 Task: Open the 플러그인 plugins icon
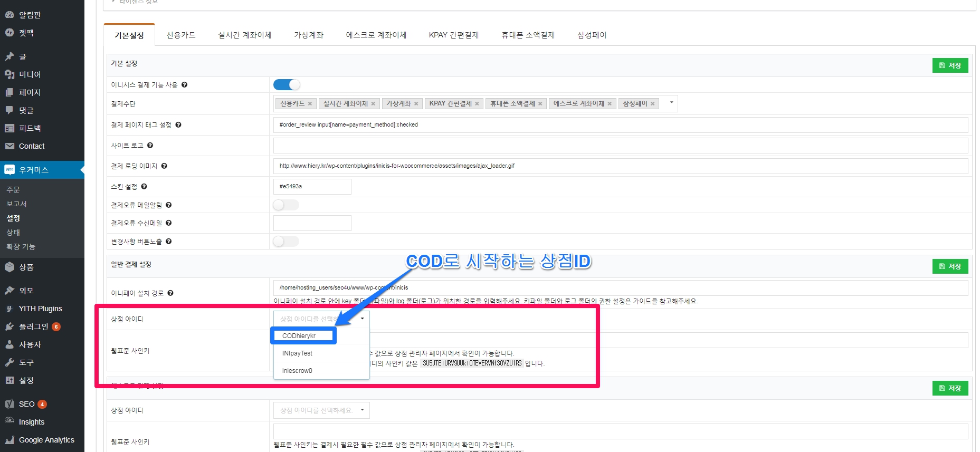[9, 326]
